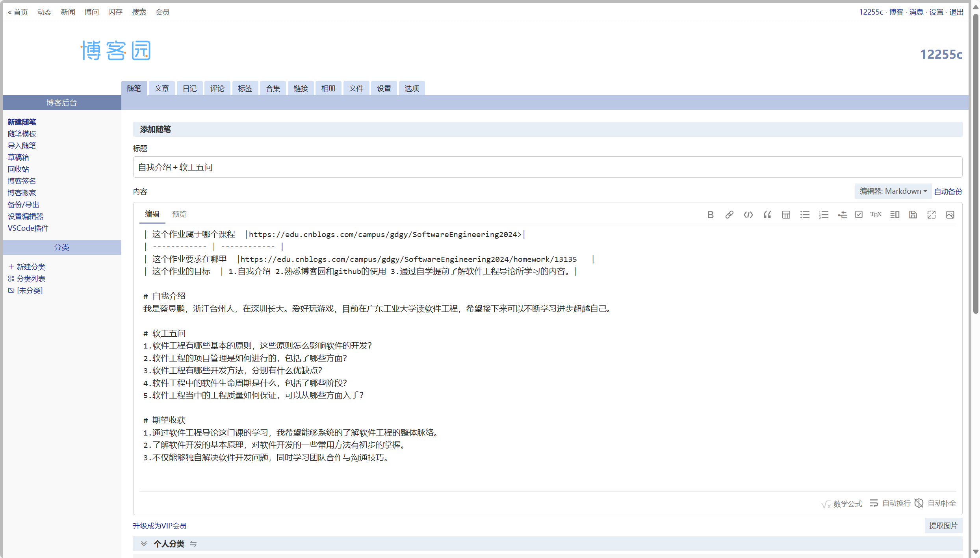Open the 升级成为VIP会员 link
Screen dimensions: 980x558
(160, 526)
